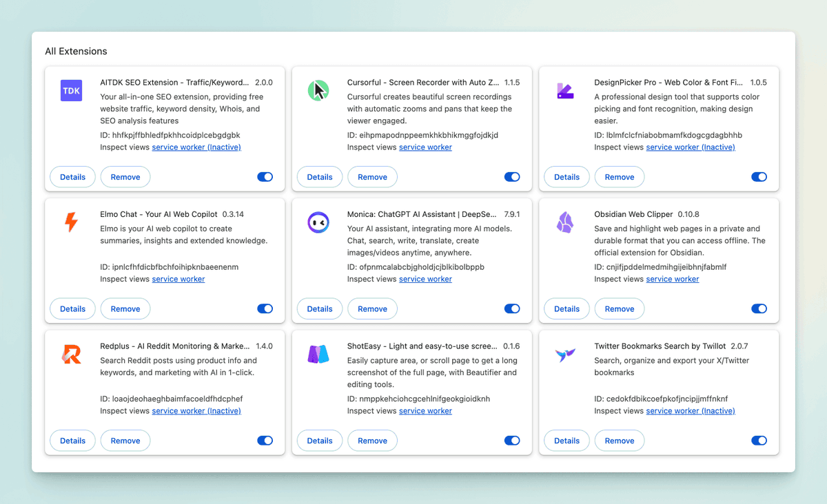Image resolution: width=827 pixels, height=504 pixels.
Task: Click the AITDK SEO Extension TDK icon
Action: pos(72,91)
